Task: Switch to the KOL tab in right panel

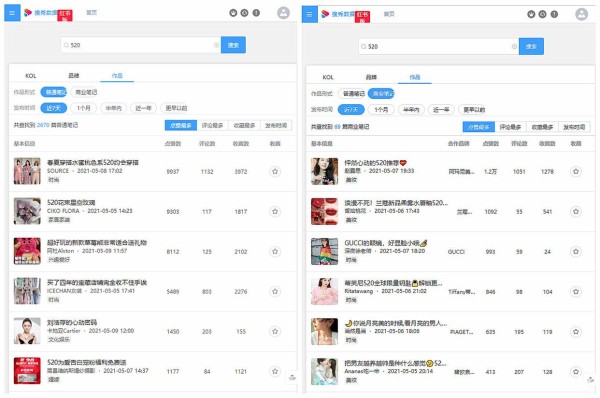Action: pyautogui.click(x=328, y=77)
